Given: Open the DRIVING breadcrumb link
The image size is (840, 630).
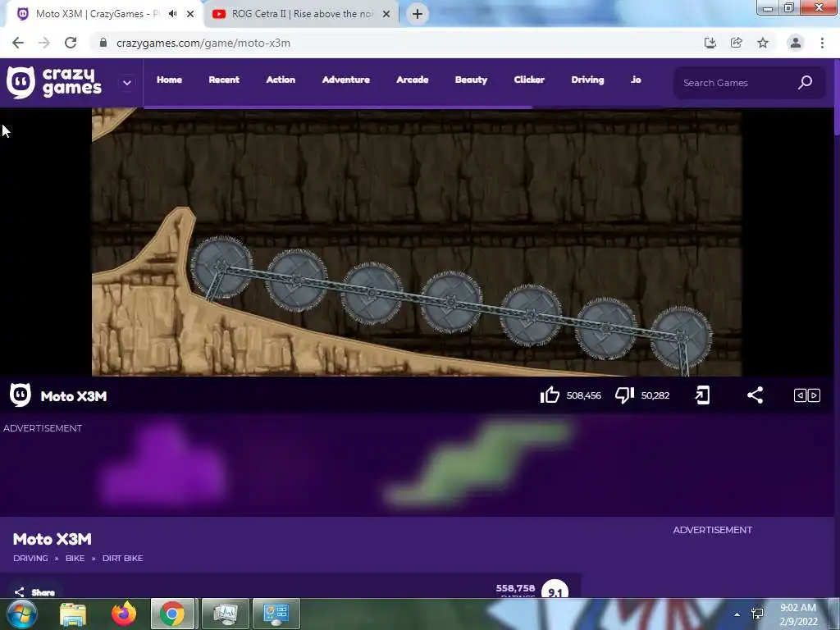Looking at the screenshot, I should coord(30,558).
